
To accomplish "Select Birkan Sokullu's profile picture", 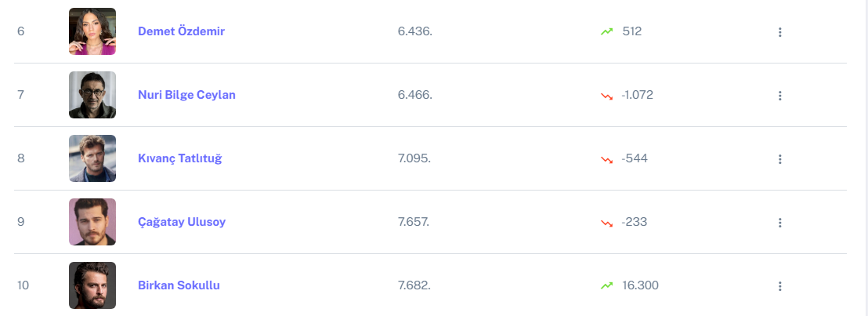I will 92,285.
